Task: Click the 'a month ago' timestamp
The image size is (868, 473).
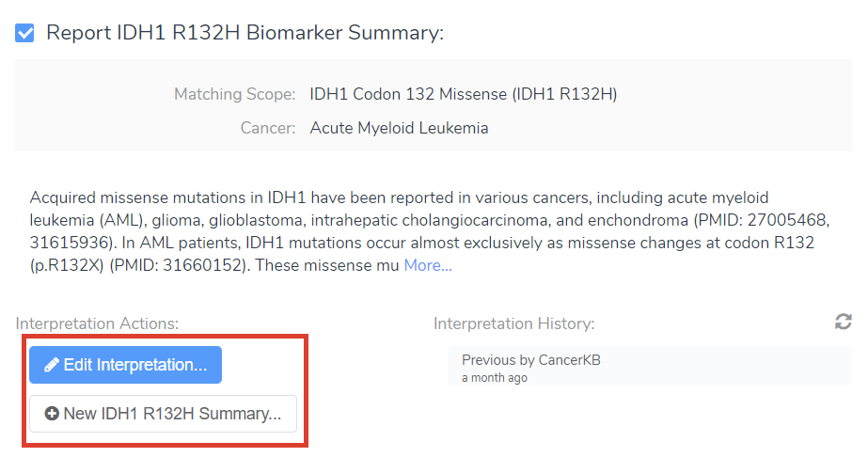Action: pos(495,378)
